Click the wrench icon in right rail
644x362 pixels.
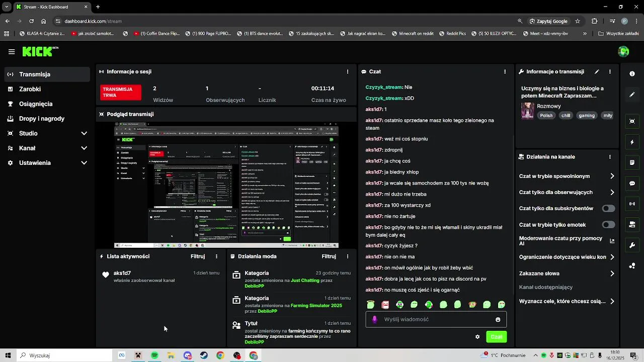click(x=632, y=245)
